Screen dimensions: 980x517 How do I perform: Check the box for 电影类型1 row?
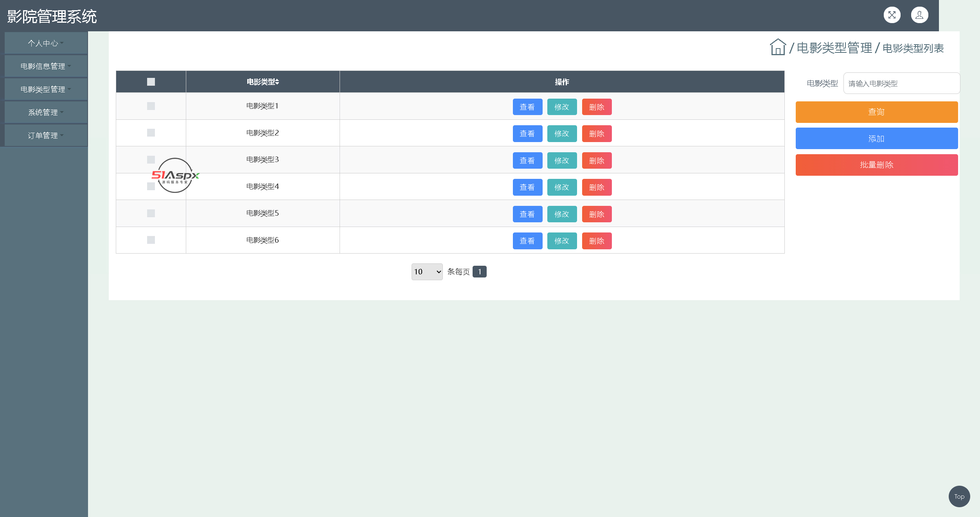point(151,106)
